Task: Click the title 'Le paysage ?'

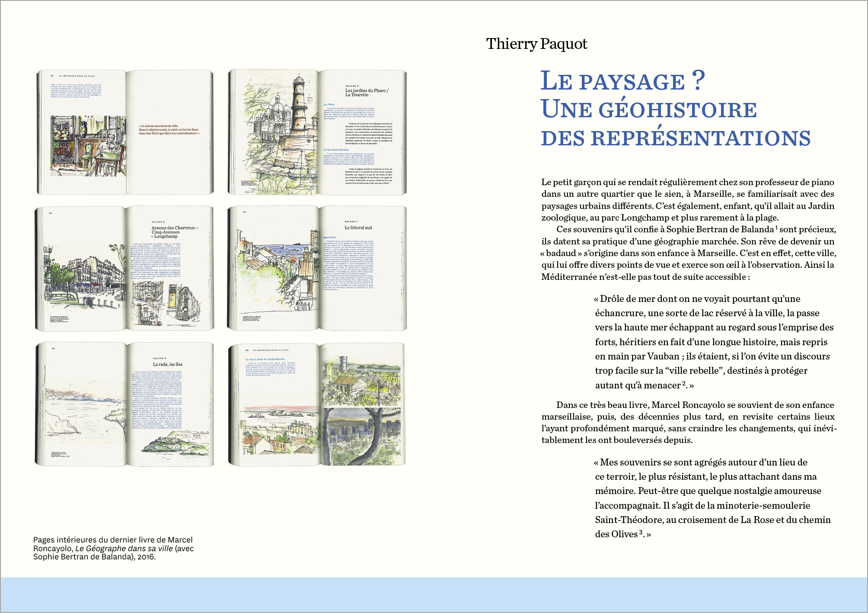Action: pos(622,81)
